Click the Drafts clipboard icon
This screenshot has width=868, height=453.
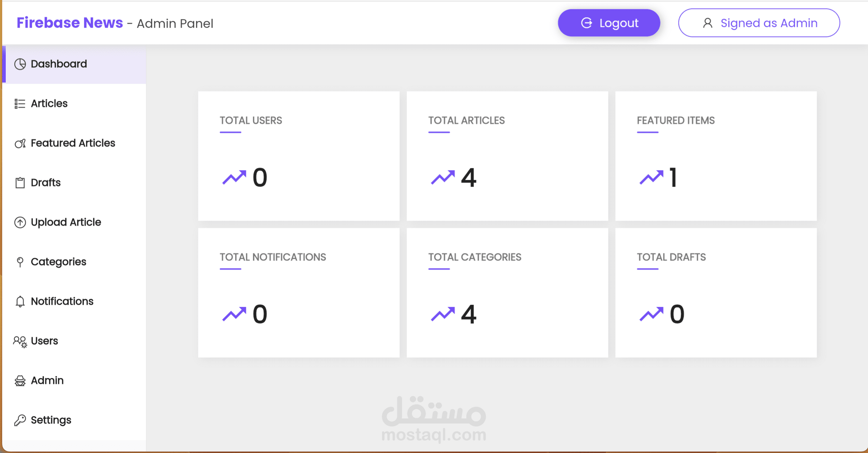[x=20, y=183]
